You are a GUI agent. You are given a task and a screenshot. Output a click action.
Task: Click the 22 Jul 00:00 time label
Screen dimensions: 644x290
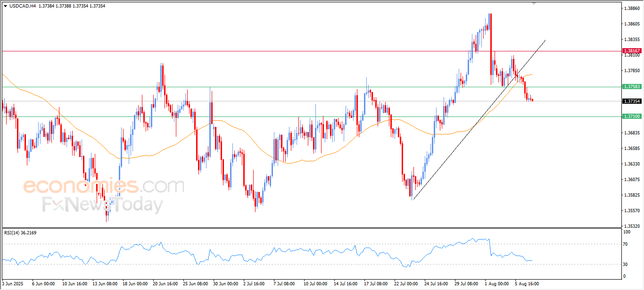(407, 284)
